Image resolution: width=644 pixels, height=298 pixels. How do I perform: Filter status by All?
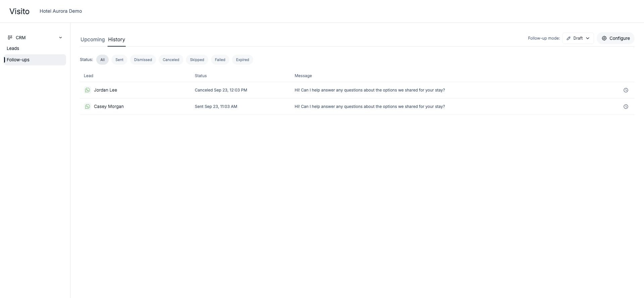click(102, 60)
